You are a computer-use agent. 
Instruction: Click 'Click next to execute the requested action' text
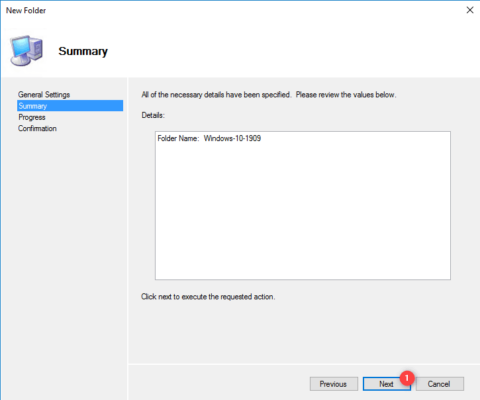pos(208,297)
